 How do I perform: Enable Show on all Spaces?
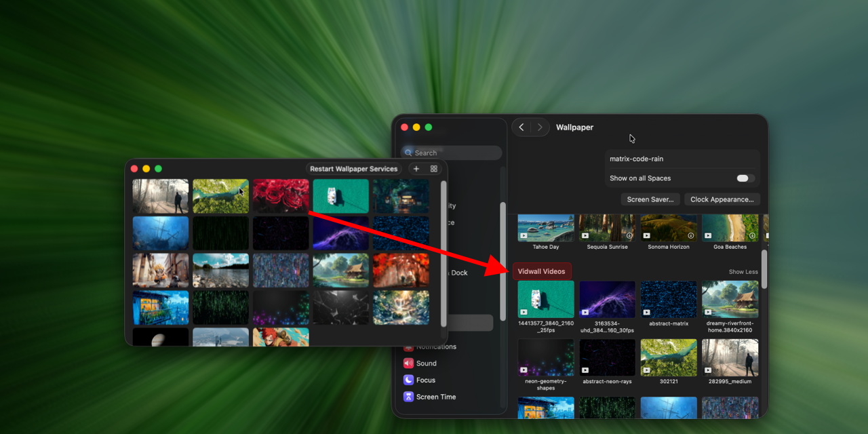click(x=743, y=178)
